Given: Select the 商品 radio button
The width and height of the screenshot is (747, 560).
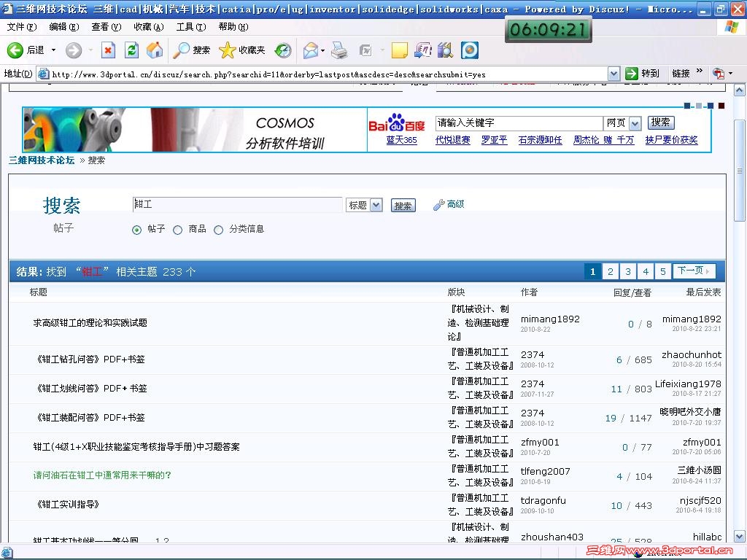Looking at the screenshot, I should point(178,230).
